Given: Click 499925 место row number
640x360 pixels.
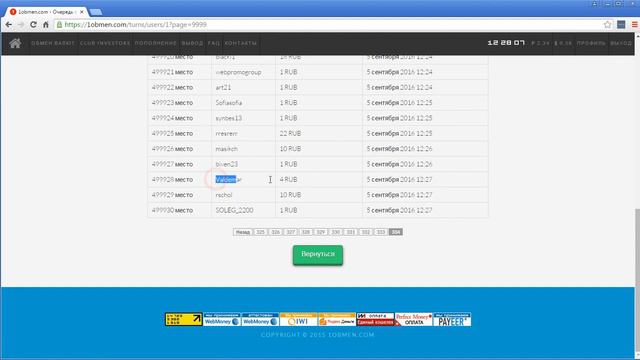Looking at the screenshot, I should point(172,133).
